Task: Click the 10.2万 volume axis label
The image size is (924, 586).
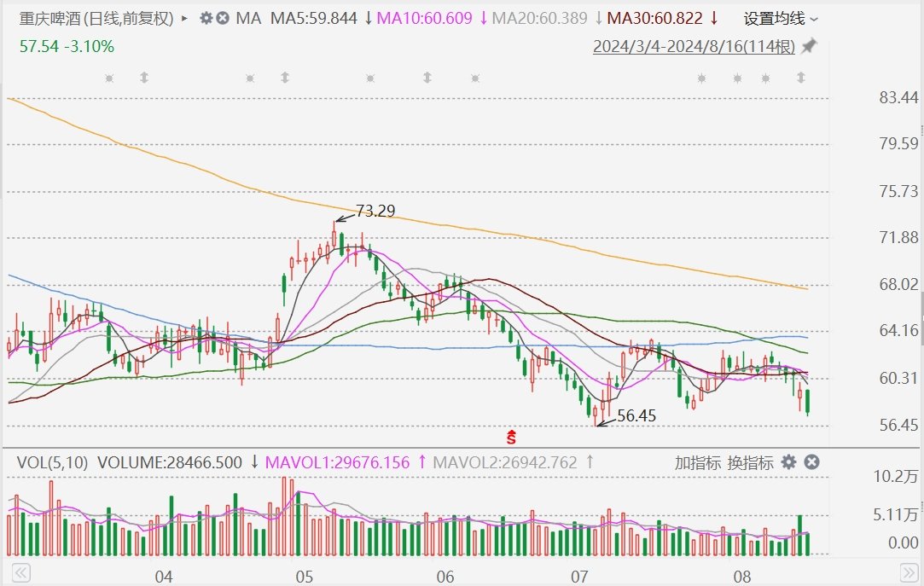Action: (x=896, y=476)
